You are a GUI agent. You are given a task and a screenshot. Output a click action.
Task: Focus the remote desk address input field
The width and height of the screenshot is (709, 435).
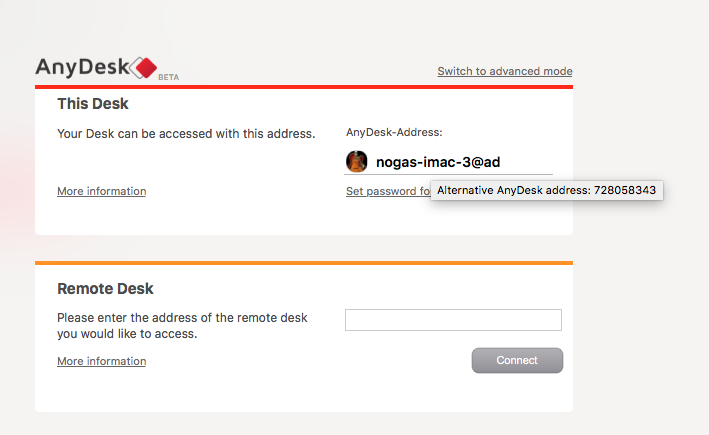453,320
